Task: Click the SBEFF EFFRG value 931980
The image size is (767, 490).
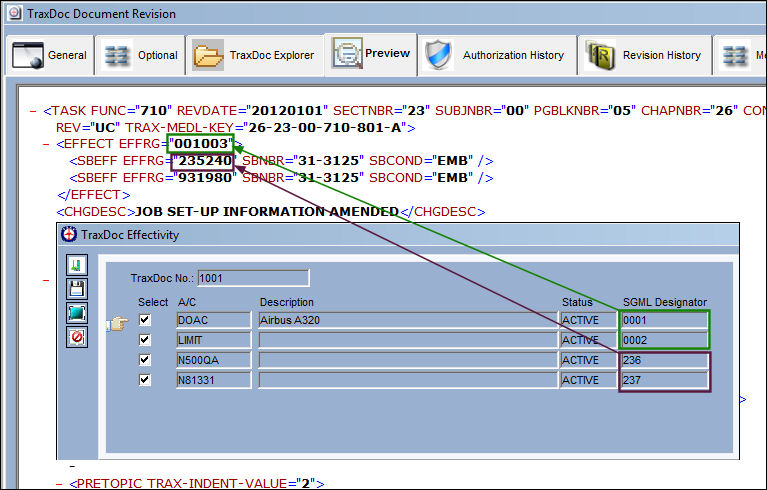Action: coord(205,178)
